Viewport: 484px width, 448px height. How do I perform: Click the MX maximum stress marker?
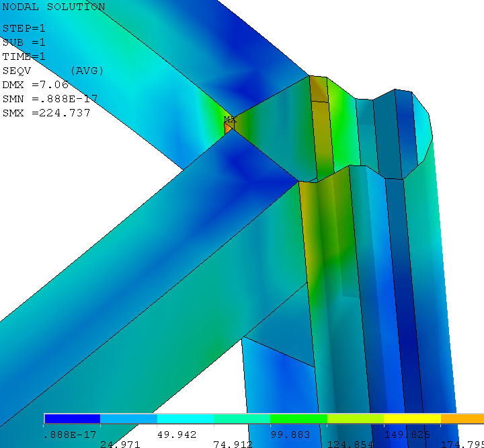pos(230,120)
